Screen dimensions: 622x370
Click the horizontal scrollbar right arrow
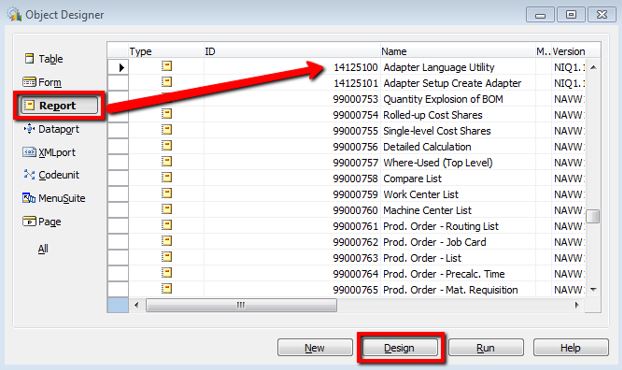[576, 305]
